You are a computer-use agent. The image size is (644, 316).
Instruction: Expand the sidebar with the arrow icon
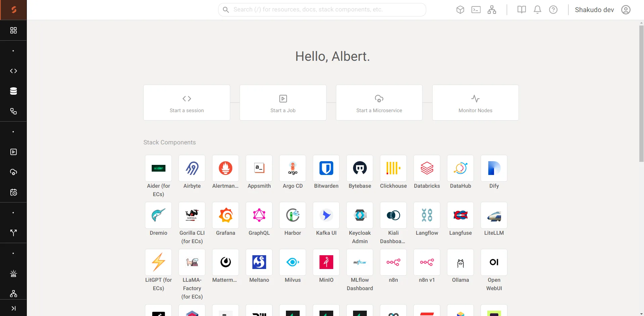click(13, 308)
